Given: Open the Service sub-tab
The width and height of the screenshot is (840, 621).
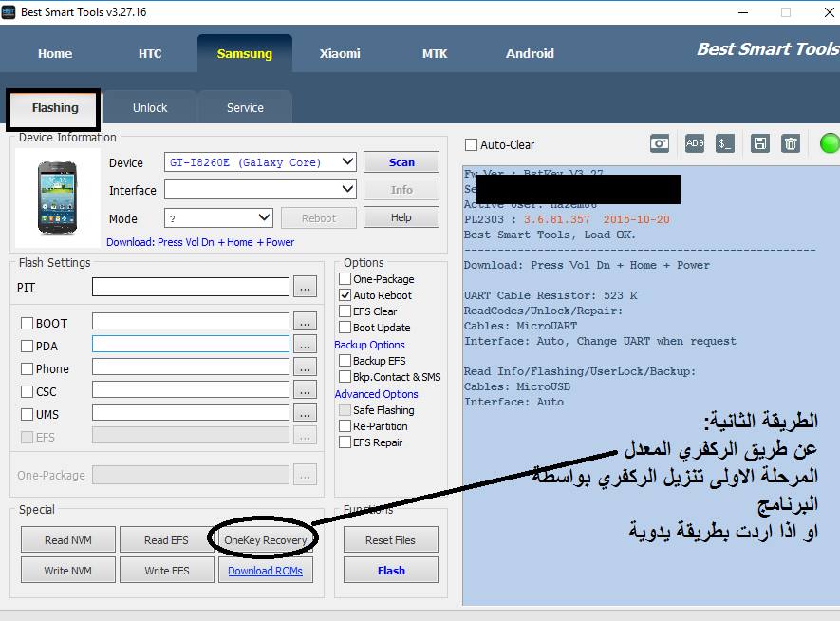Looking at the screenshot, I should point(245,108).
